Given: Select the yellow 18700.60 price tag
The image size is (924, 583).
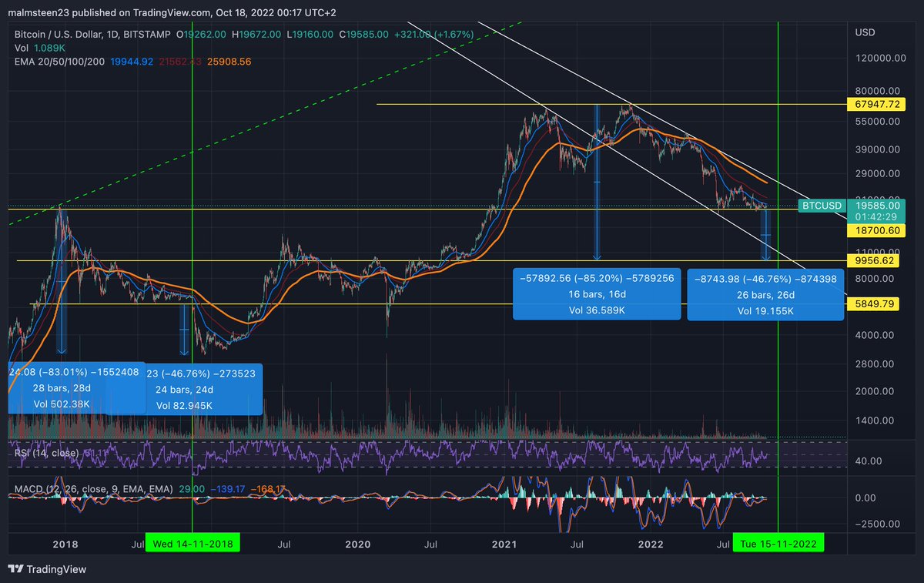Looking at the screenshot, I should pyautogui.click(x=878, y=230).
